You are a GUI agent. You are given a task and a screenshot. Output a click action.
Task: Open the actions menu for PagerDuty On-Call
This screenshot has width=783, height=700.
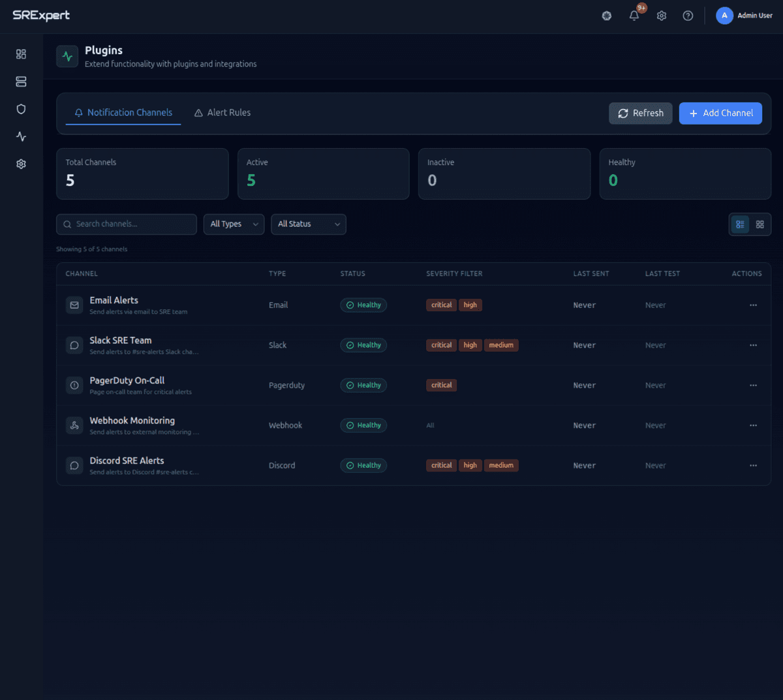click(753, 385)
